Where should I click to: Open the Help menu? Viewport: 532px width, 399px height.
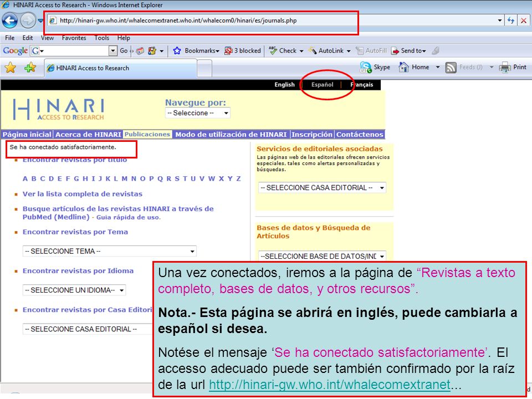click(124, 38)
